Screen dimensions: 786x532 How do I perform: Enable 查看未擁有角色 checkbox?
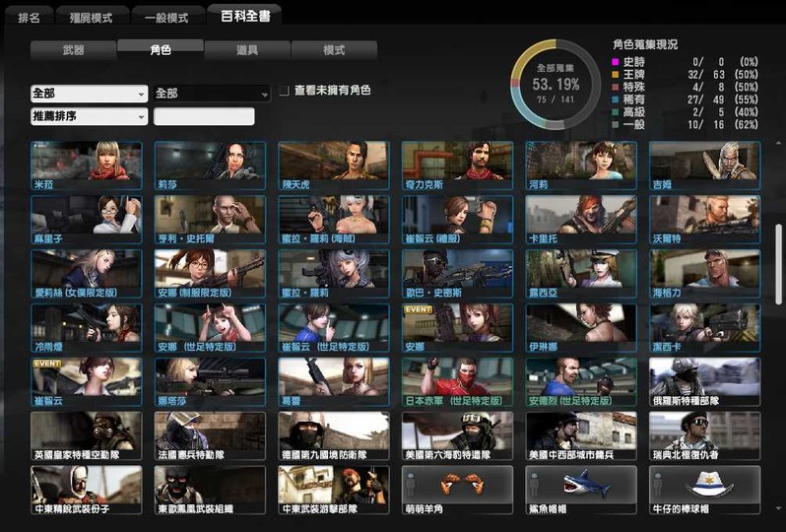[x=285, y=92]
